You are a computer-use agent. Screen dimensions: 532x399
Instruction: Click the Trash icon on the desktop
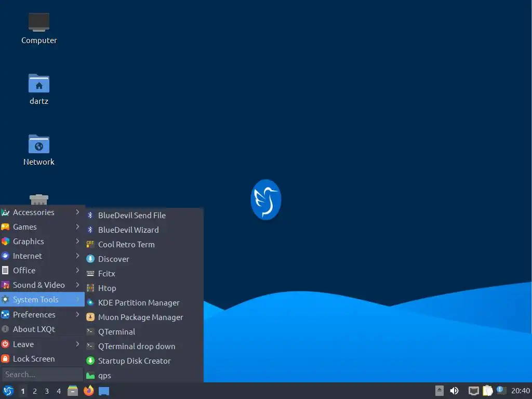(38, 199)
